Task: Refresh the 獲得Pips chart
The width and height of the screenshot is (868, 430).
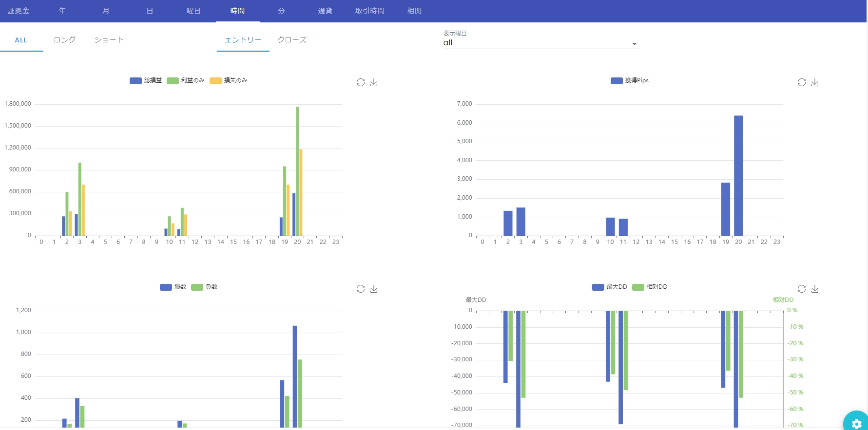Action: pyautogui.click(x=802, y=83)
